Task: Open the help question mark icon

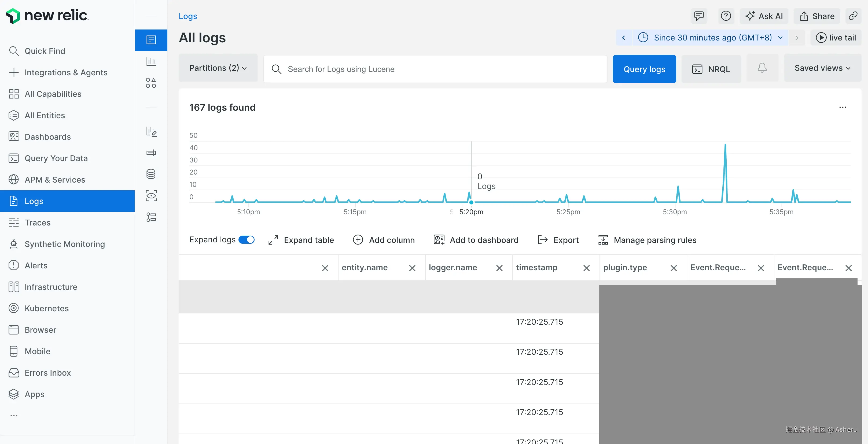Action: (x=726, y=16)
